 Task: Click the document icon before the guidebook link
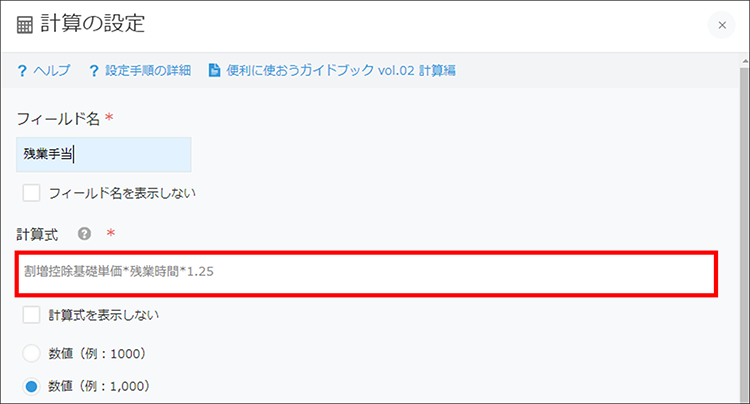[x=214, y=70]
